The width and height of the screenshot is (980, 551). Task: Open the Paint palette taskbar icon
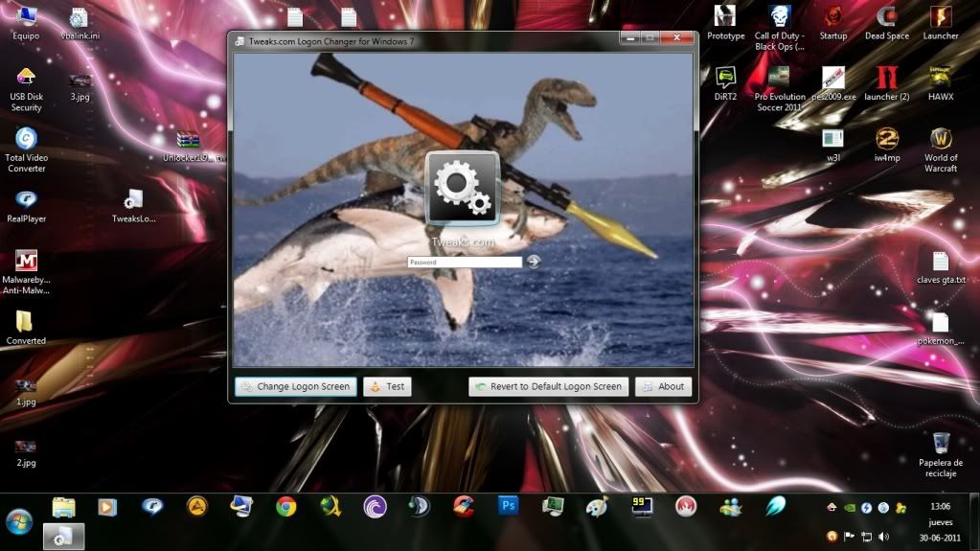(597, 507)
